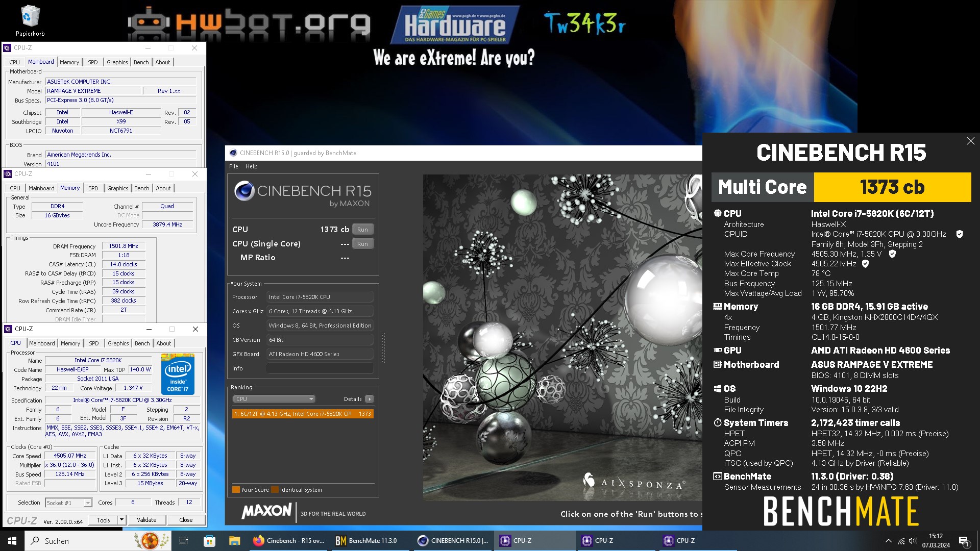Open the CPU ranking dropdown in Cinebench
This screenshot has height=551, width=980.
(x=274, y=399)
